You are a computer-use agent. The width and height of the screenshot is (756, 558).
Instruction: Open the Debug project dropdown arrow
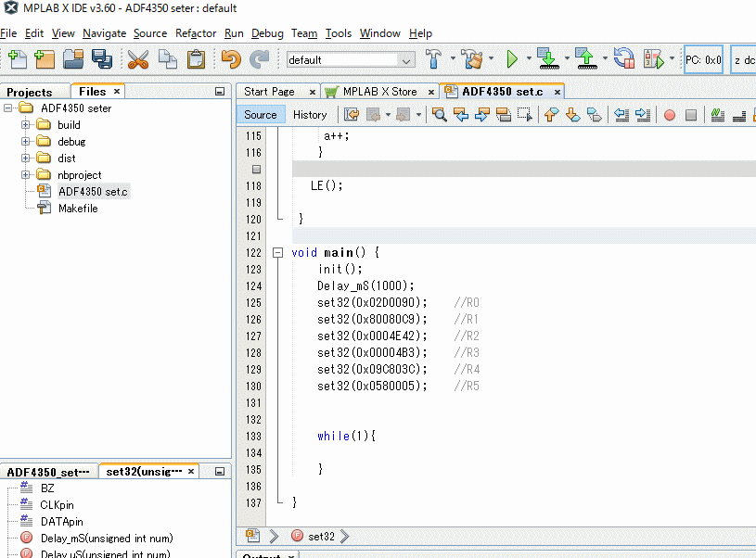click(x=673, y=58)
